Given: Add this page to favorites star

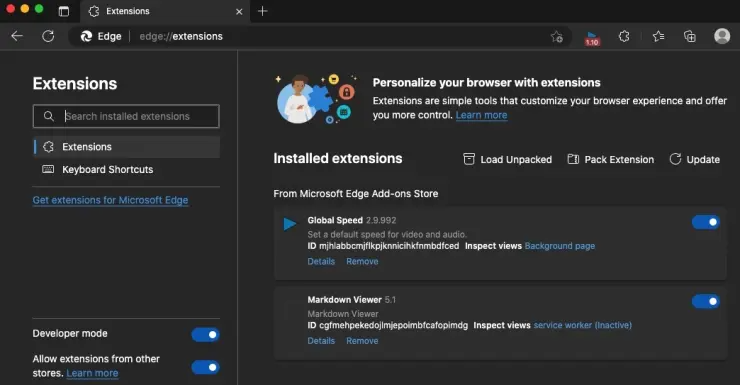Looking at the screenshot, I should coord(557,36).
